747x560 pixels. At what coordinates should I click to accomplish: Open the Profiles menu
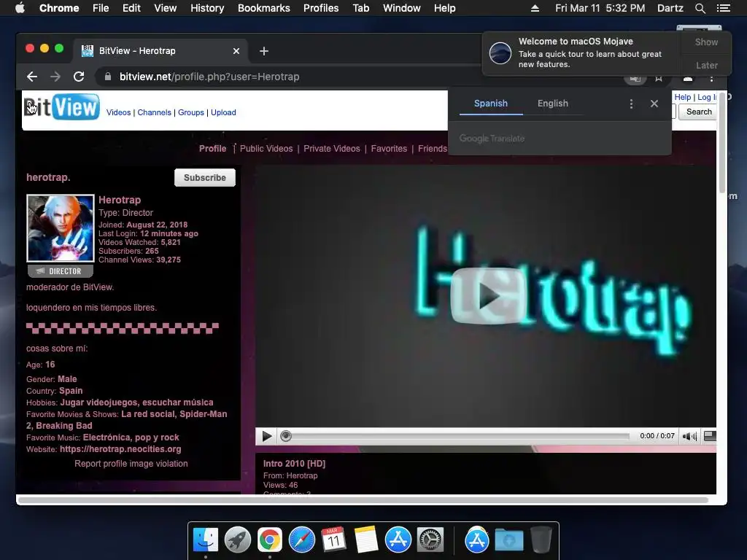[x=321, y=8]
